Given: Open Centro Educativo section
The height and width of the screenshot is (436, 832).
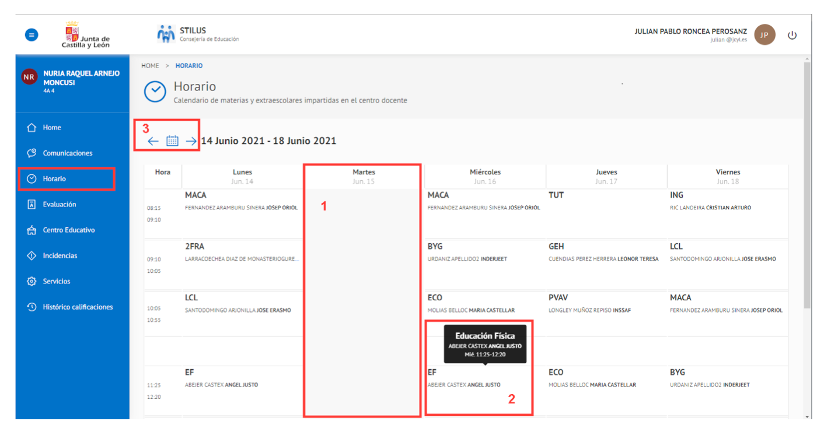Looking at the screenshot, I should click(x=68, y=230).
